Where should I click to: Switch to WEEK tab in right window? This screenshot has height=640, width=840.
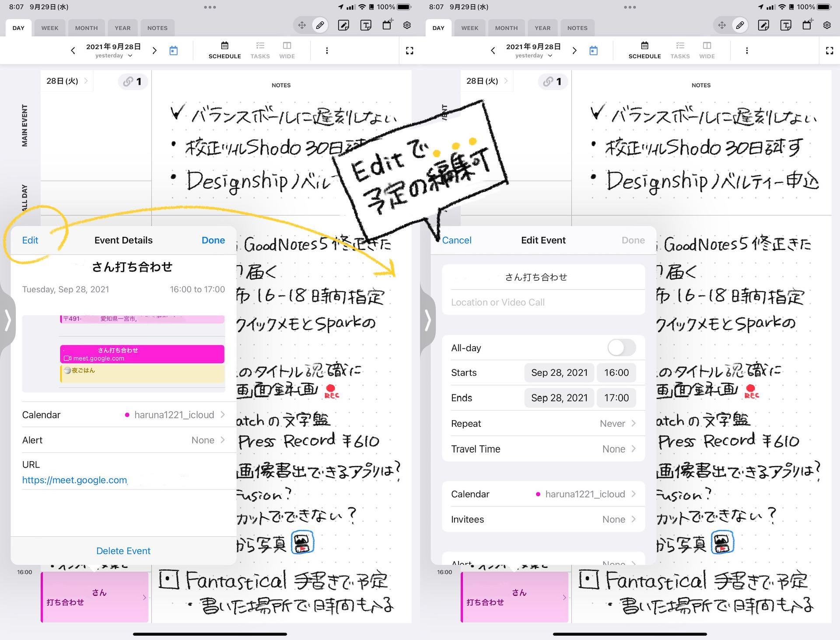(x=470, y=28)
